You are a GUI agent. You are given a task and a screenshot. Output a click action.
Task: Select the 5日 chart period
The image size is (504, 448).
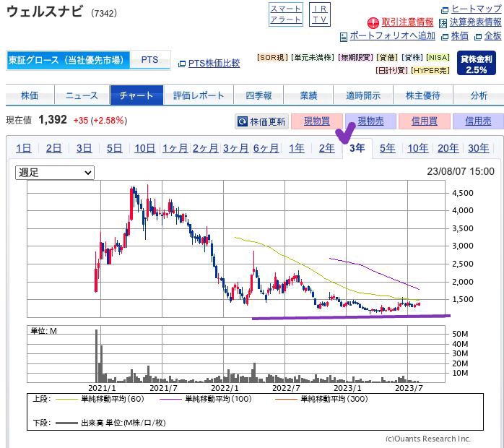(x=114, y=148)
